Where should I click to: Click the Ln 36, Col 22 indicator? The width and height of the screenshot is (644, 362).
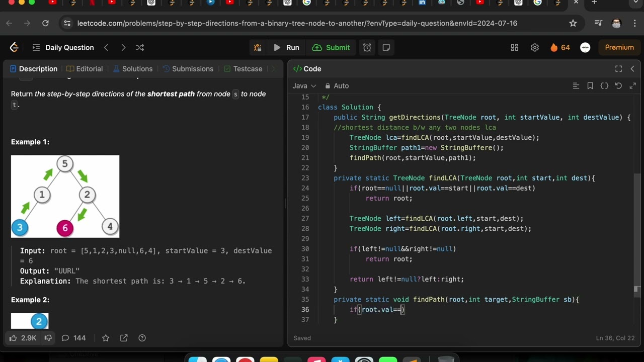pos(615,338)
